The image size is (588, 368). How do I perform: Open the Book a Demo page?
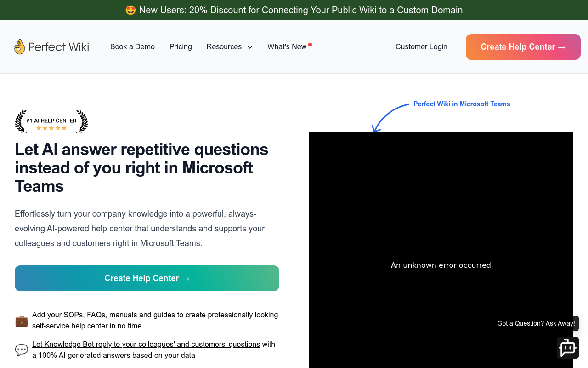132,46
